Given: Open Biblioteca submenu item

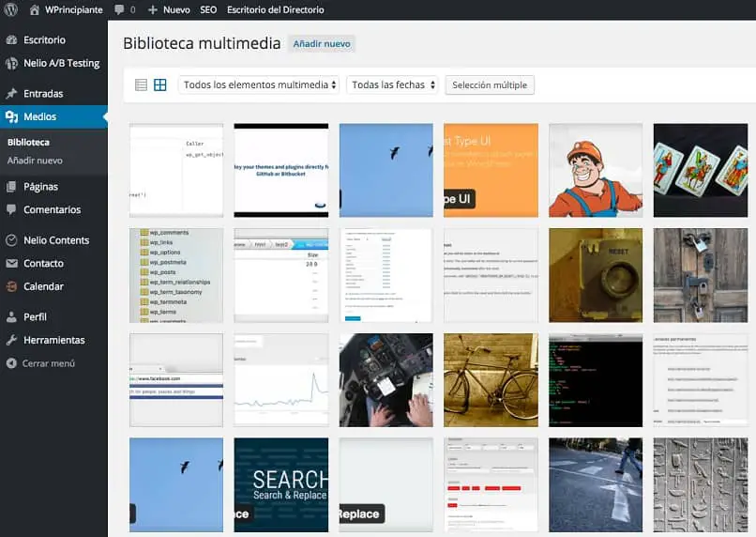Looking at the screenshot, I should click(28, 143).
